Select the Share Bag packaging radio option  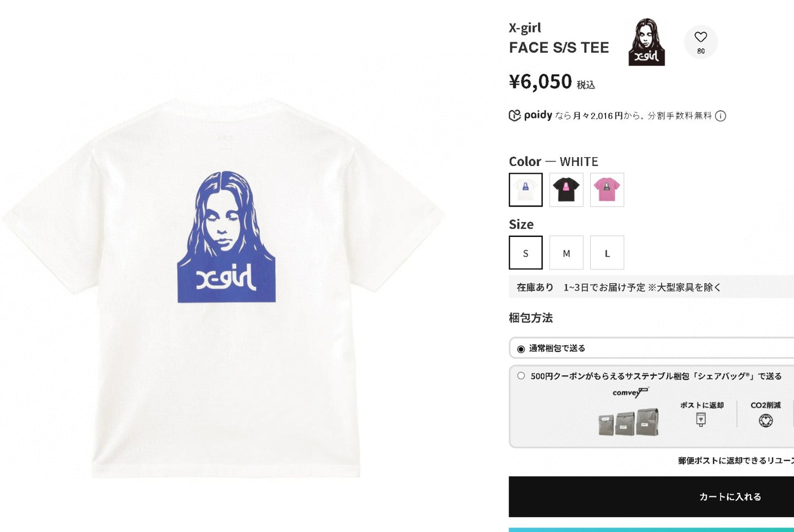(x=521, y=376)
